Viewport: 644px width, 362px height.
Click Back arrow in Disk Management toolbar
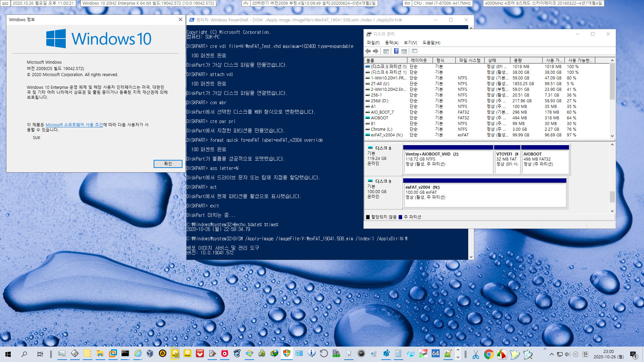(368, 51)
